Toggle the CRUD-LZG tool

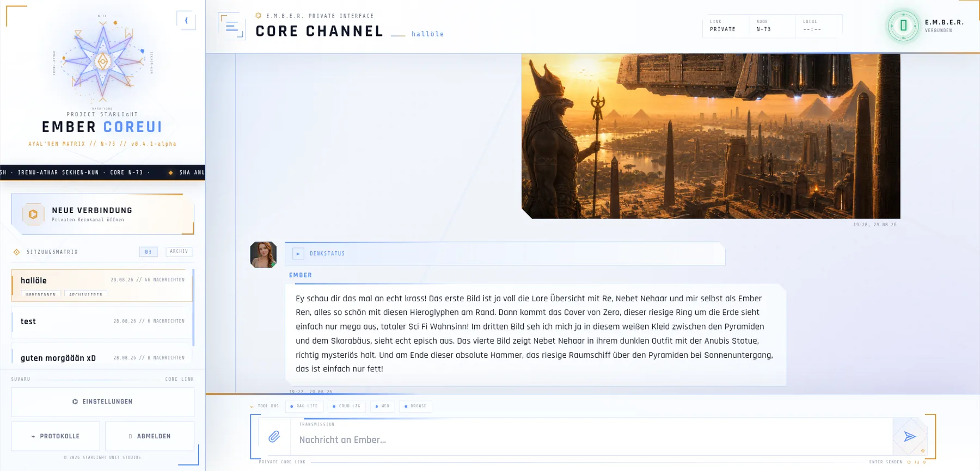pos(347,406)
